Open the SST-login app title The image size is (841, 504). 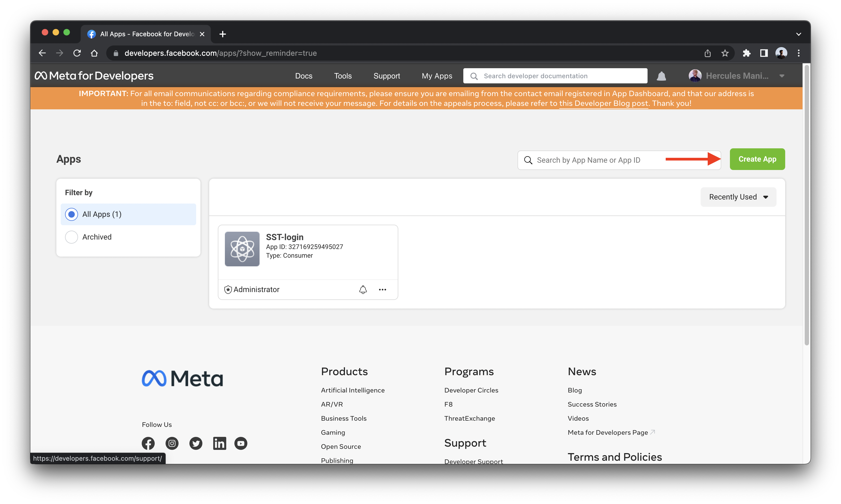(284, 237)
